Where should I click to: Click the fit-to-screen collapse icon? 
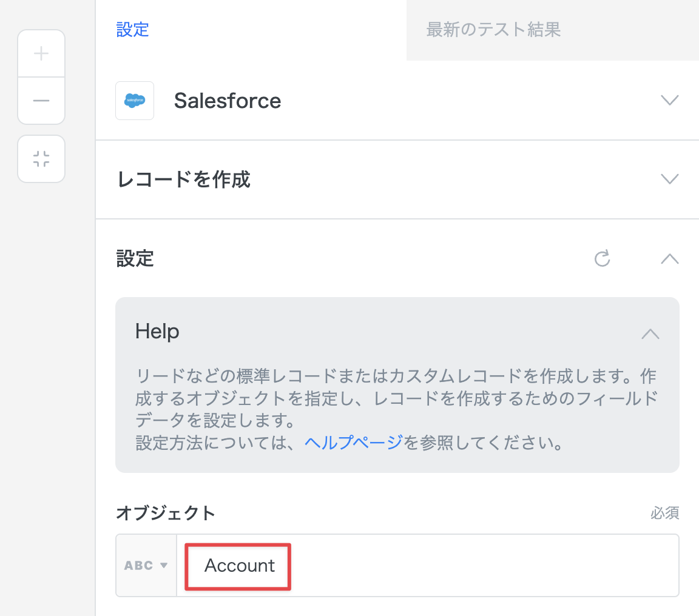(x=41, y=159)
